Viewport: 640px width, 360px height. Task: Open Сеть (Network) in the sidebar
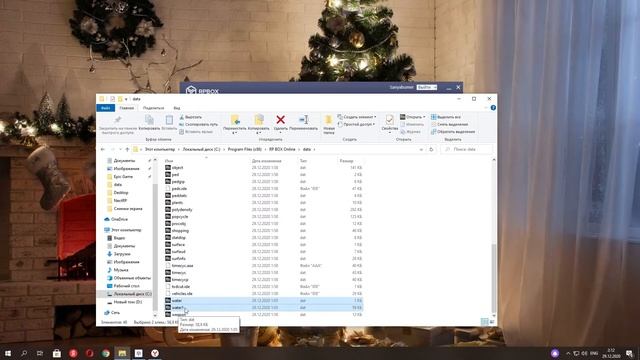pyautogui.click(x=112, y=313)
